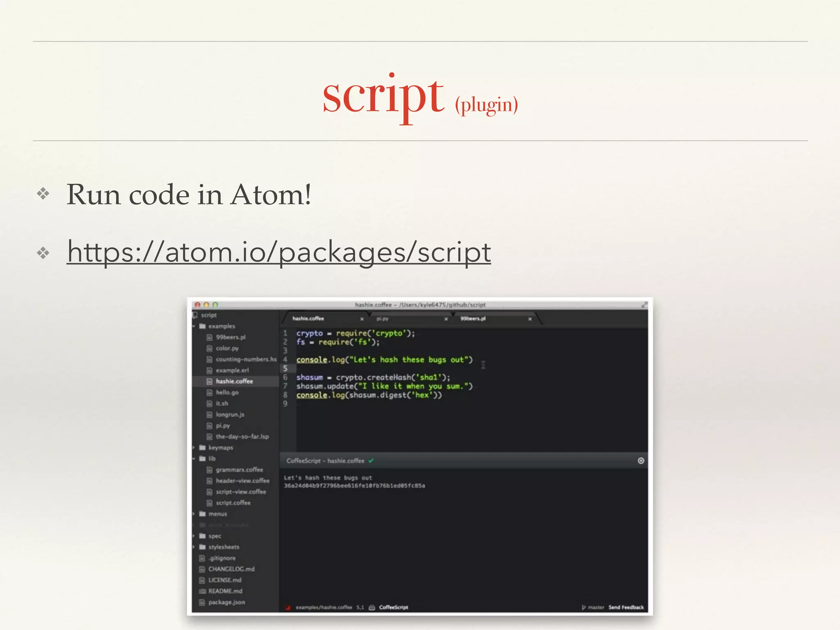
Task: Click the folder icon next to stylesheets
Action: click(202, 547)
